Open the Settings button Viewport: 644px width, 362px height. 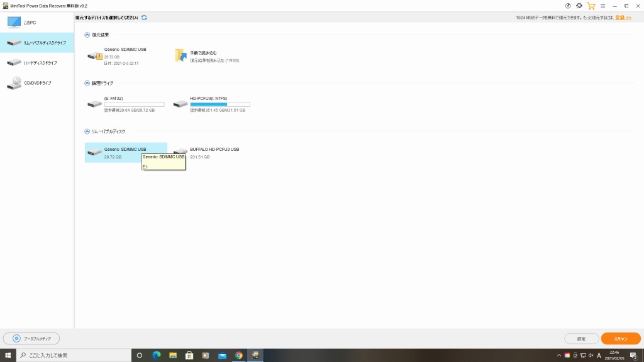point(581,339)
